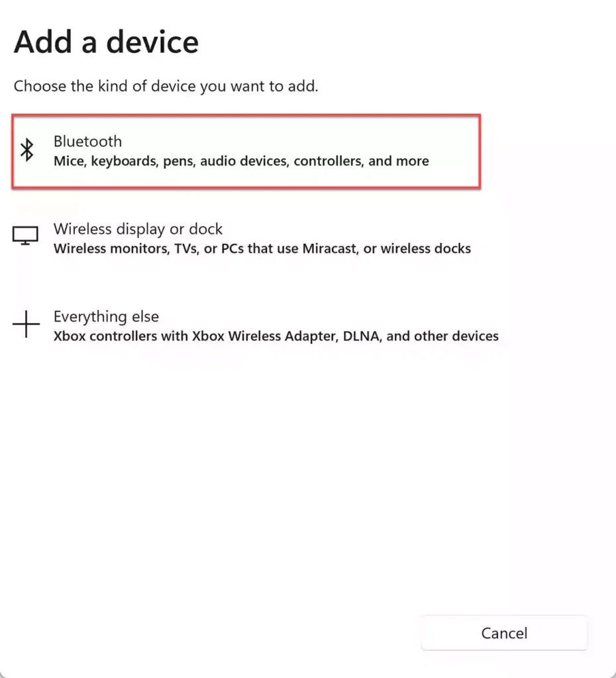Screen dimensions: 616x678
Task: Click the Bluetooth symbol icon
Action: (26, 150)
